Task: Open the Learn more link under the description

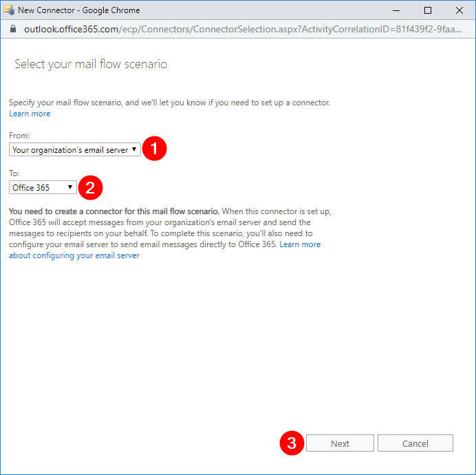Action: click(x=30, y=114)
